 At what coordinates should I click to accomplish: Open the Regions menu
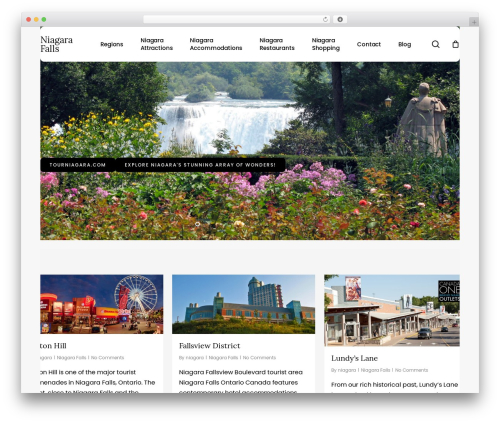112,44
